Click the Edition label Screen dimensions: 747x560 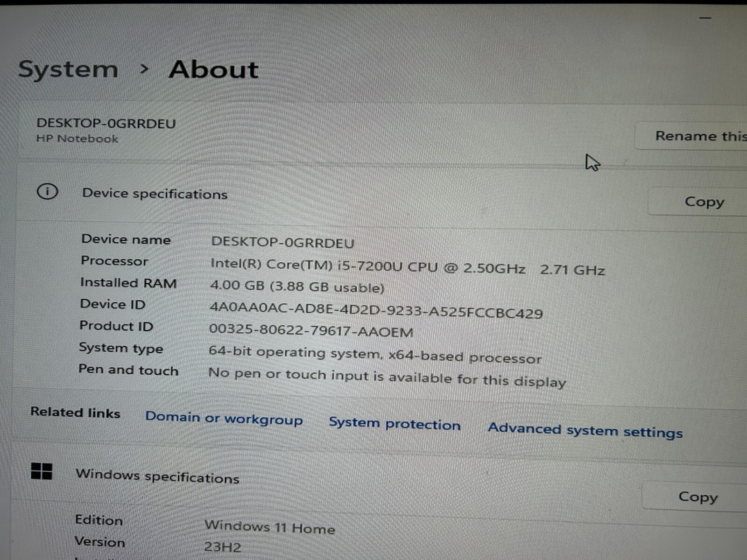coord(99,520)
